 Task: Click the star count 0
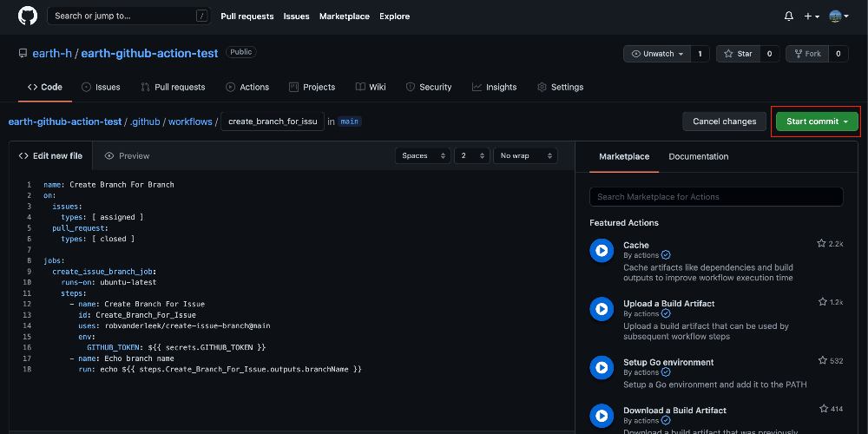pos(769,54)
